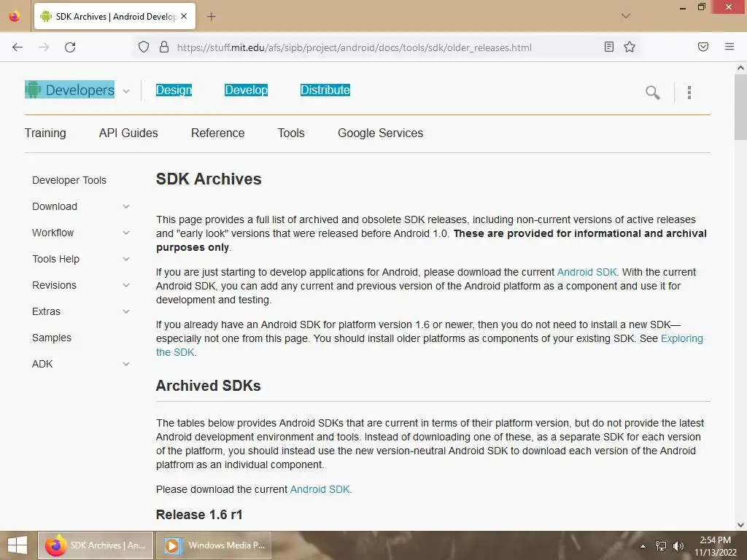This screenshot has height=560, width=747.
Task: Toggle reader view icon in address bar
Action: pyautogui.click(x=609, y=47)
